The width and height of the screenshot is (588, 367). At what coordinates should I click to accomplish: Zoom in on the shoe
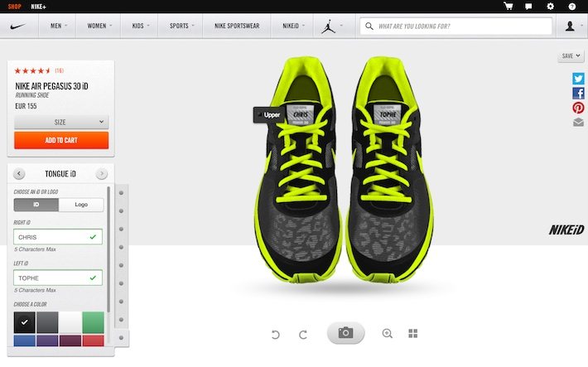(387, 333)
